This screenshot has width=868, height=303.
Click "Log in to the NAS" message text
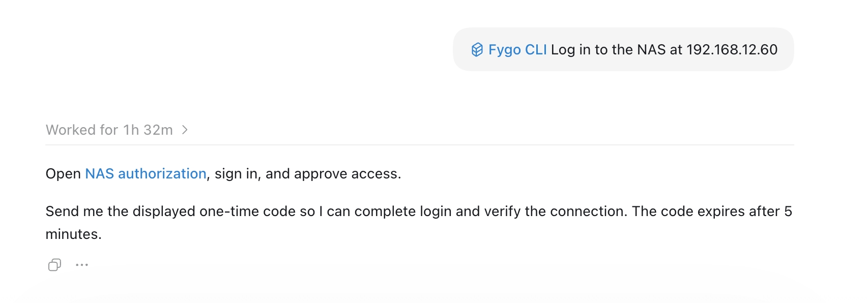(x=608, y=50)
